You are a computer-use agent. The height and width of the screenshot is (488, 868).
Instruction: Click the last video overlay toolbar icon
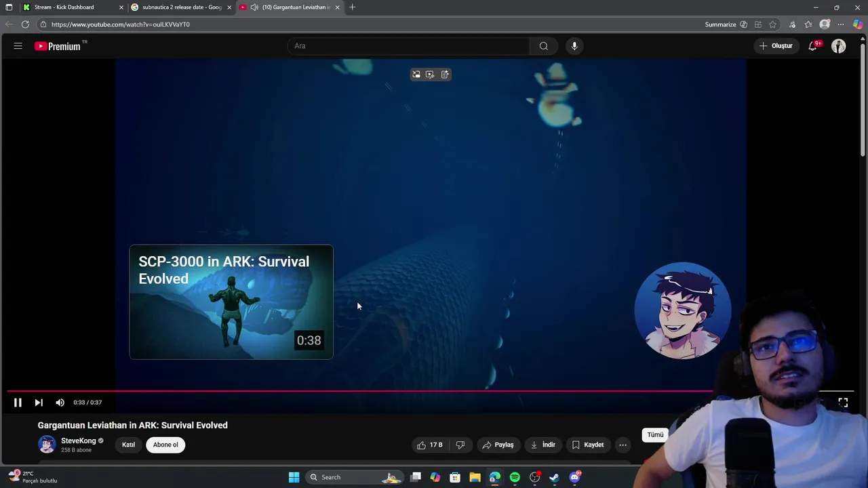(445, 75)
